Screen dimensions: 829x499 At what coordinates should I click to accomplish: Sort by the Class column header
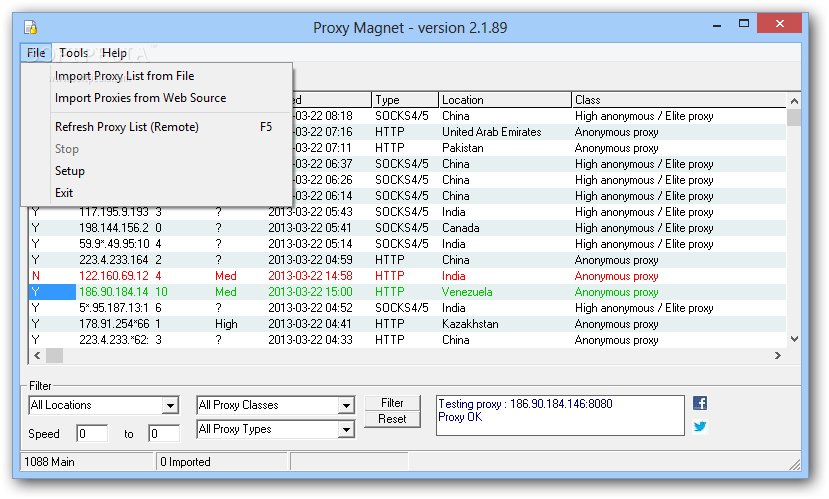pos(679,100)
